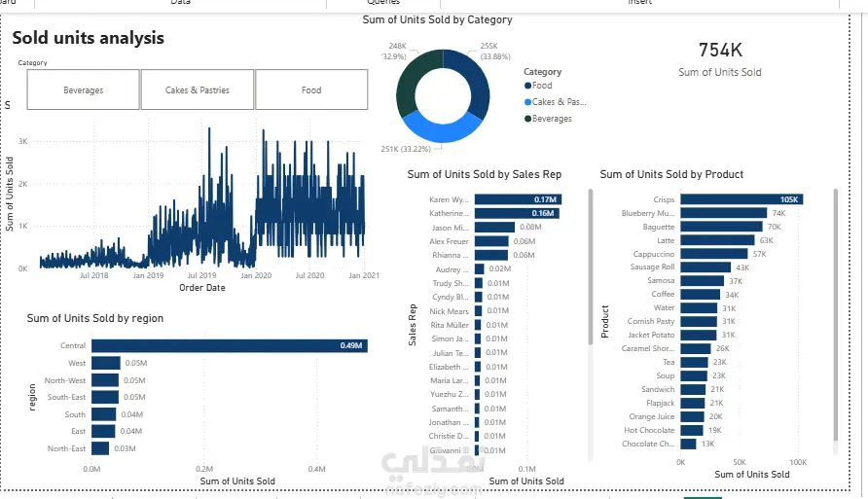Select the Blueberry Mu... product bar

[x=724, y=213]
